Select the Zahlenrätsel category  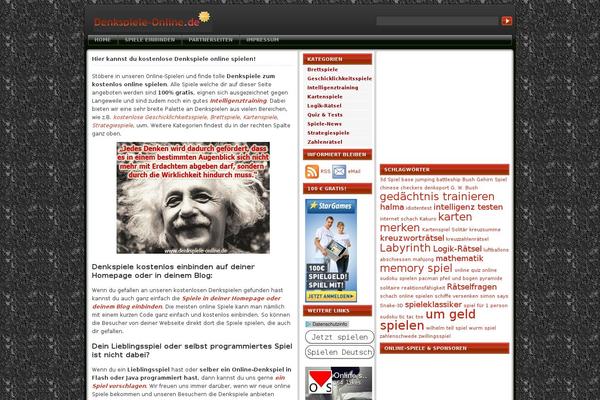[325, 142]
